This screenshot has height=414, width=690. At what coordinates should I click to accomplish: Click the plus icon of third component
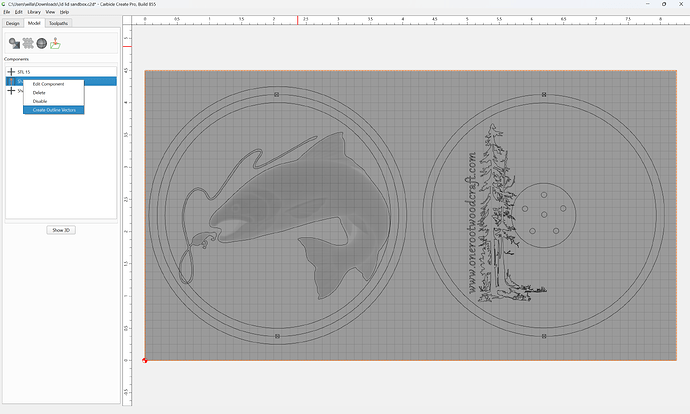click(x=11, y=91)
